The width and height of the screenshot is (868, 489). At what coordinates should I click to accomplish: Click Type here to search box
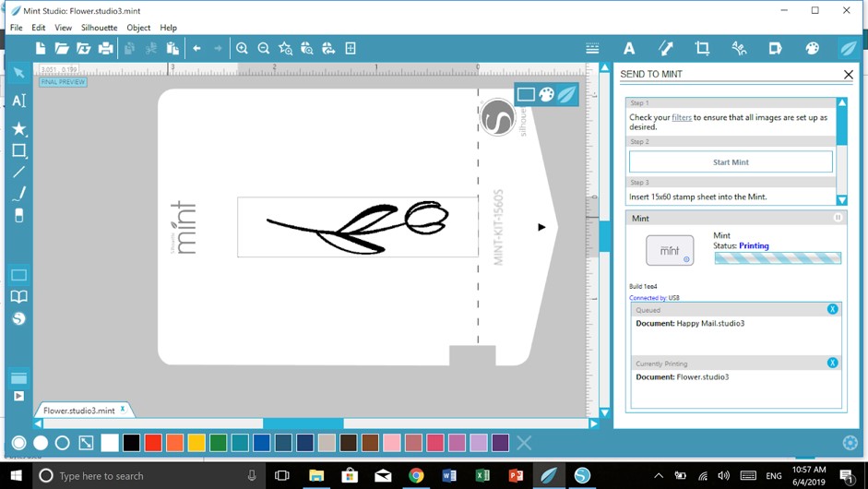pos(149,476)
